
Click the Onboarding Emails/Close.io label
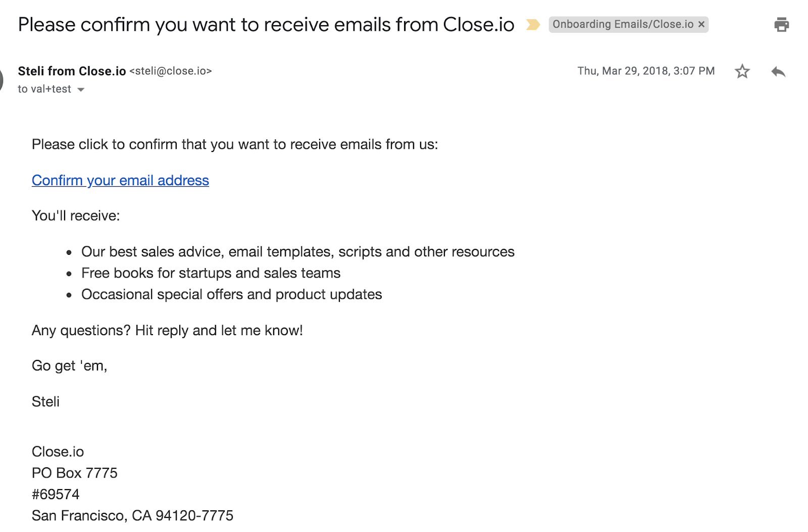(x=623, y=24)
